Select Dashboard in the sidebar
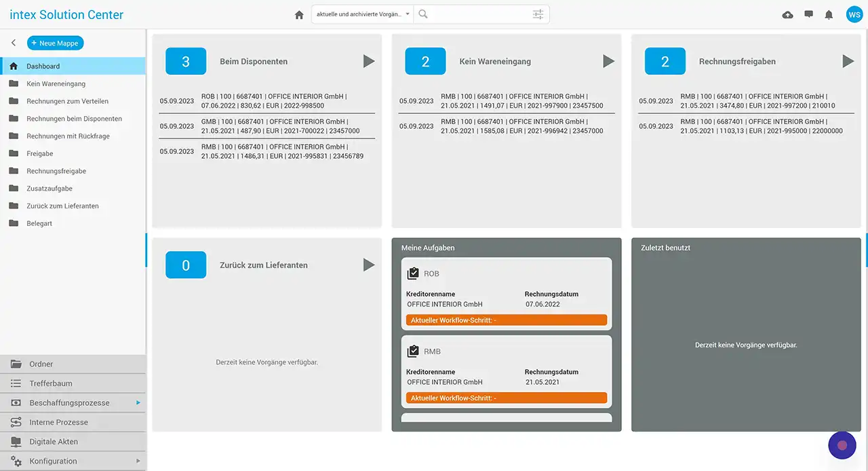Image resolution: width=868 pixels, height=471 pixels. [x=43, y=67]
